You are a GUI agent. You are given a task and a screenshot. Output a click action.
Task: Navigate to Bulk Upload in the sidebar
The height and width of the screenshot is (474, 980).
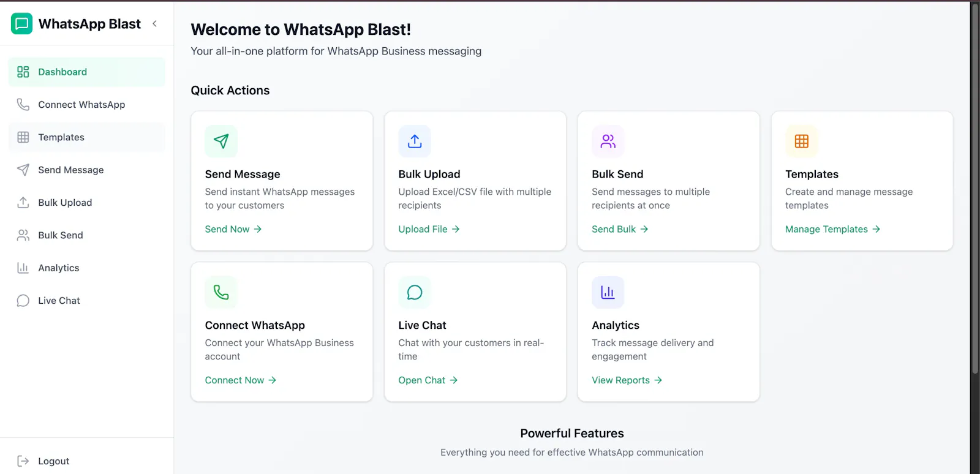[x=87, y=203]
